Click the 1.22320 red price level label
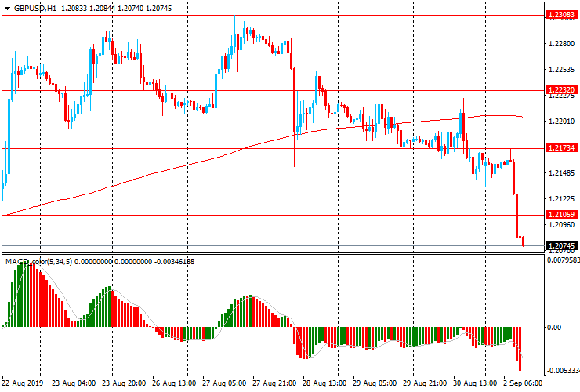580x392 pixels. 561,90
